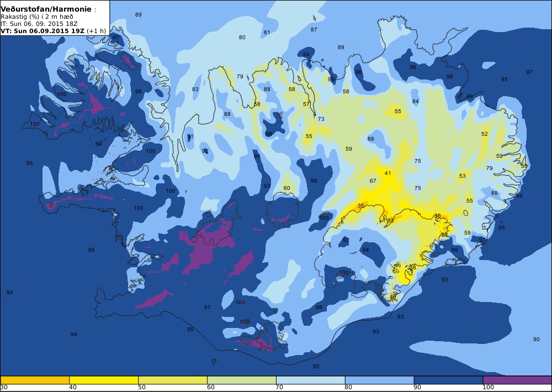The image size is (552, 392).
Task: Click the '83' humidity value
Action: point(195,89)
